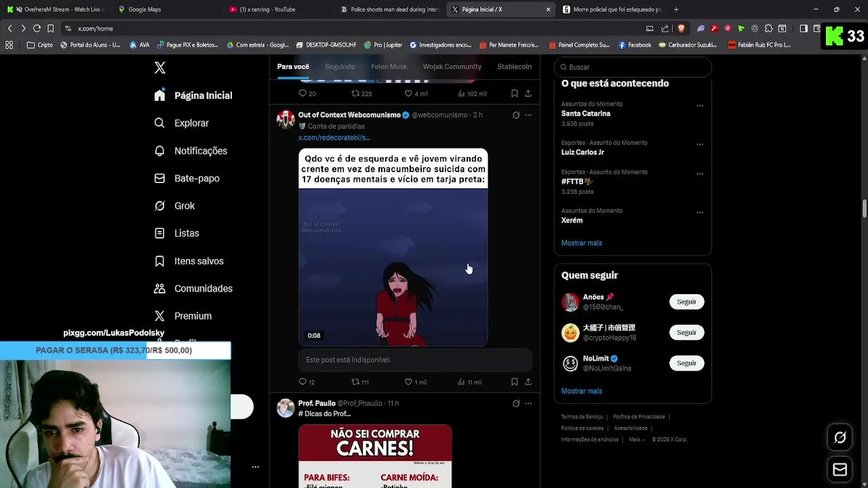Open more options on the Webcomunismo post
The image size is (868, 488).
528,115
